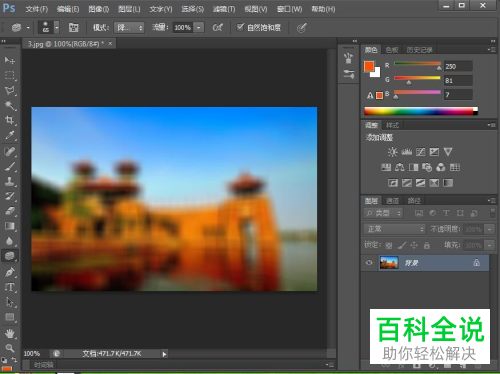500x374 pixels.
Task: Open the 窗口(W) menu
Action: [290, 9]
